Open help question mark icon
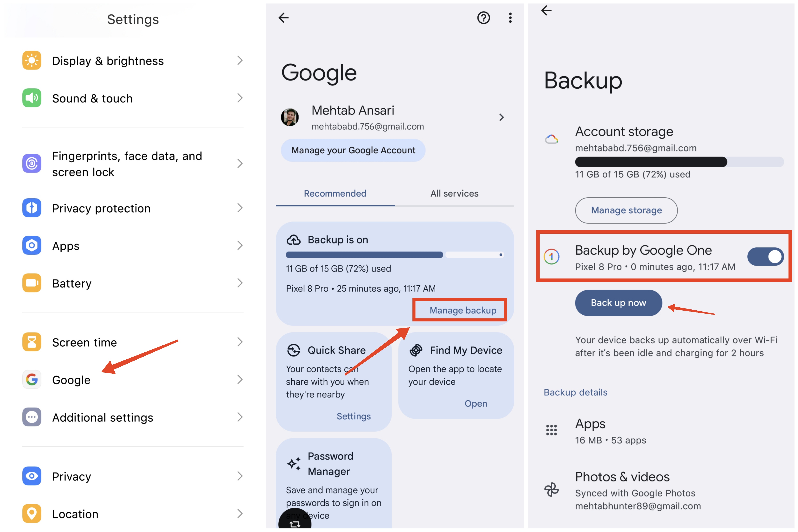This screenshot has height=532, width=798. coord(483,18)
